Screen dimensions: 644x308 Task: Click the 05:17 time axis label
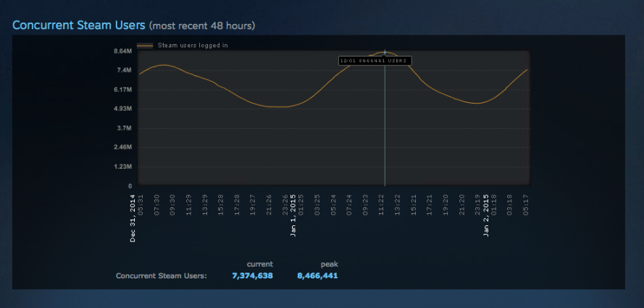tap(526, 204)
